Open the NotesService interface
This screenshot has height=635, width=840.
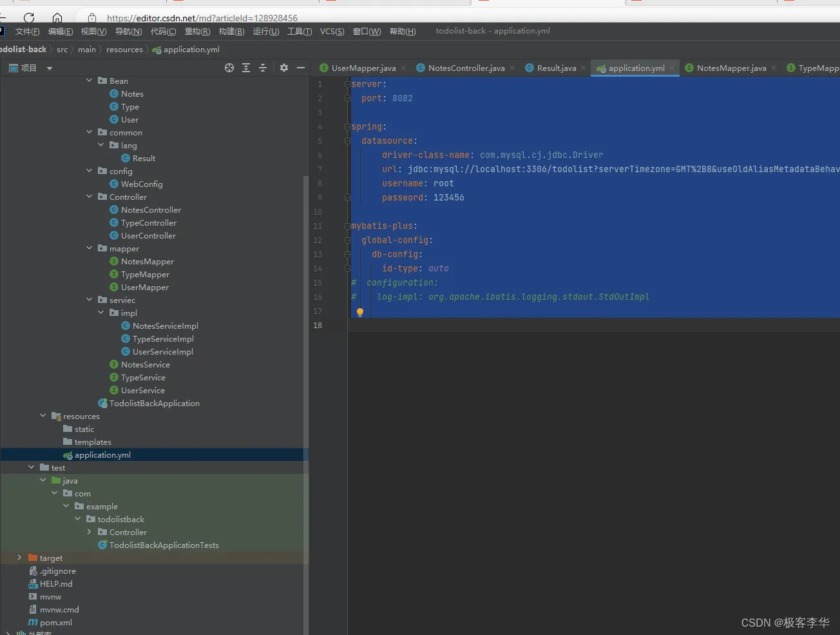146,365
